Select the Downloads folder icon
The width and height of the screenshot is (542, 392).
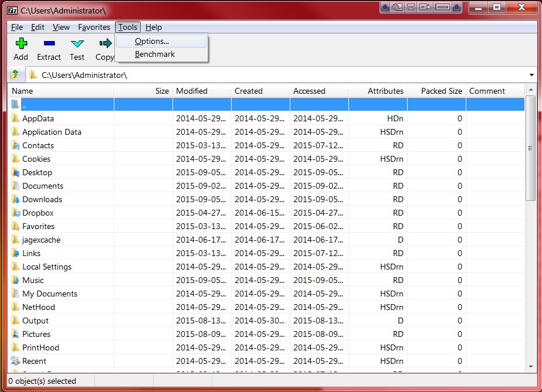(x=16, y=200)
